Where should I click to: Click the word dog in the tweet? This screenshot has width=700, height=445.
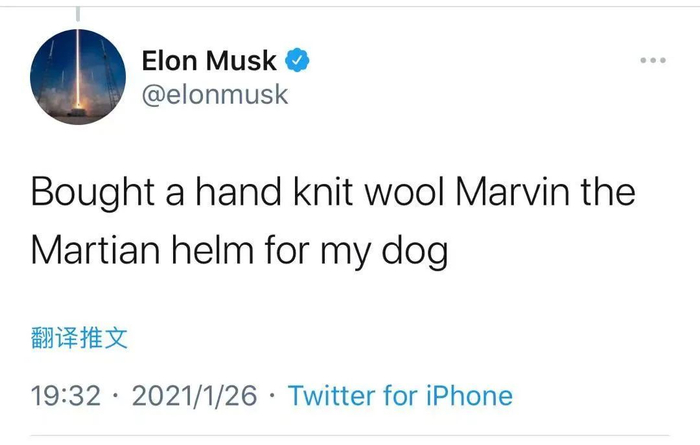pyautogui.click(x=414, y=250)
